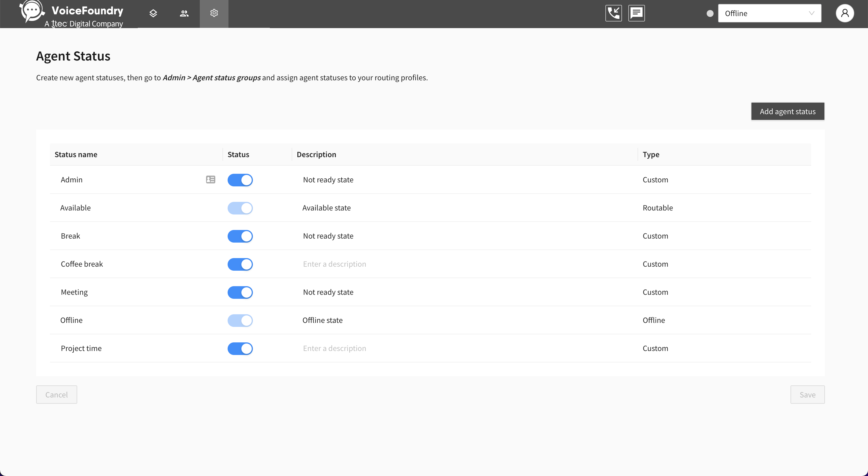Viewport: 868px width, 476px height.
Task: Click the Offline status name in table
Action: pos(71,320)
